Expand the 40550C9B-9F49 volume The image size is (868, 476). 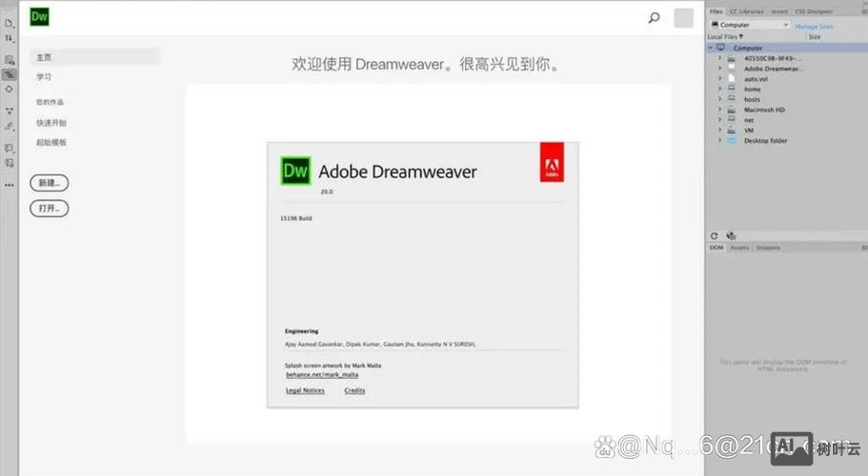point(719,58)
